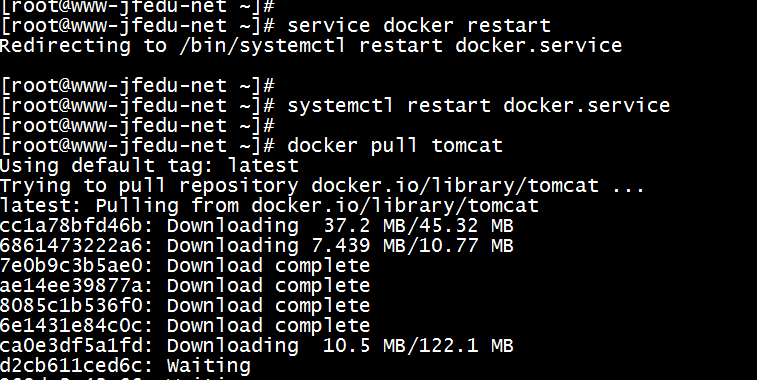This screenshot has width=757, height=380.
Task: Click layer ID 6861473222a6
Action: tap(71, 246)
